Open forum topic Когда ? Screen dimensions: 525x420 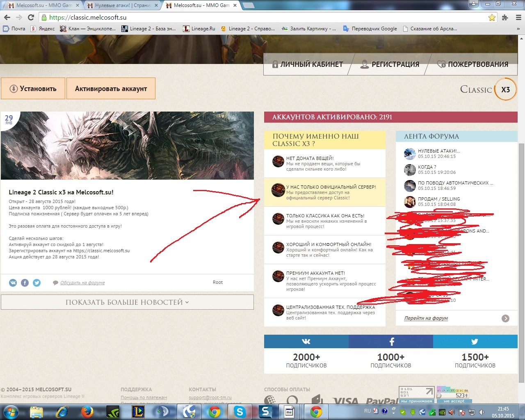coord(427,167)
